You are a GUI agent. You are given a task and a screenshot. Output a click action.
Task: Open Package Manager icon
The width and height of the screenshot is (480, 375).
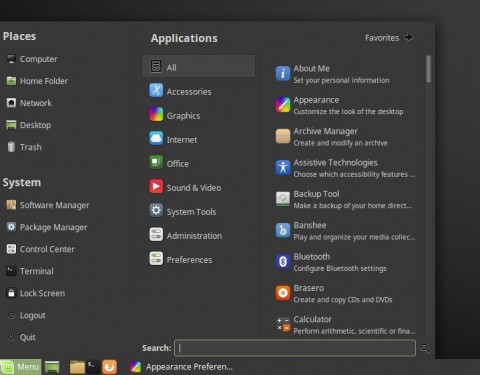[11, 227]
